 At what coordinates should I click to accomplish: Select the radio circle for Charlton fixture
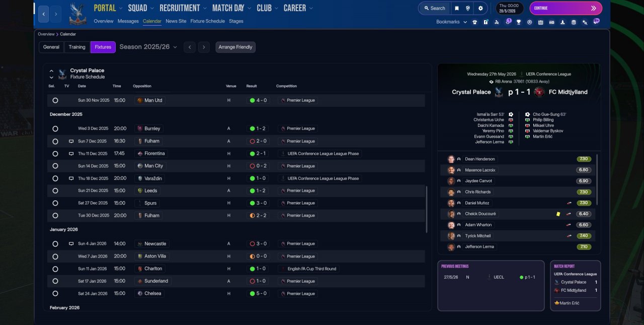coord(55,269)
